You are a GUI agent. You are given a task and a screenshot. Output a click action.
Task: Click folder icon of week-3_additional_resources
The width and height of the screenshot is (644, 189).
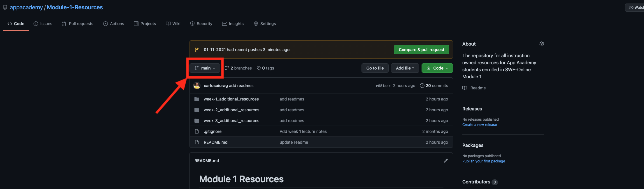pos(197,121)
